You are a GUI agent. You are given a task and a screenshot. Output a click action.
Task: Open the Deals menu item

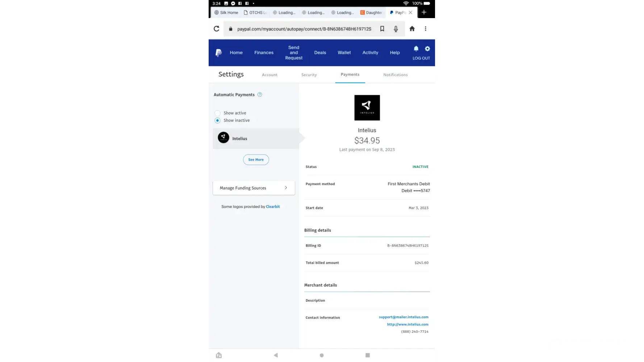click(x=320, y=52)
